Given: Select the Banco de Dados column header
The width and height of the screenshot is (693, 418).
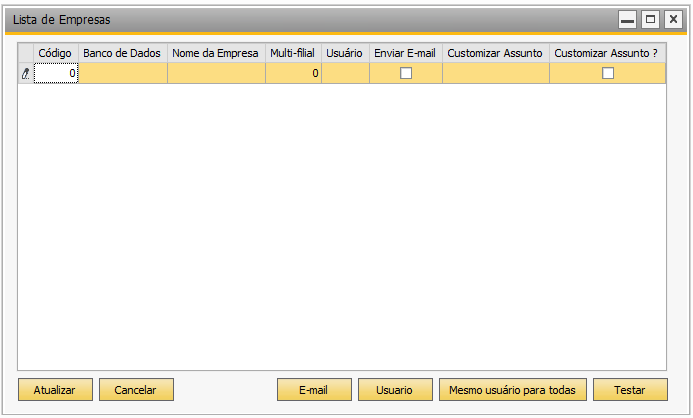Looking at the screenshot, I should tap(123, 53).
